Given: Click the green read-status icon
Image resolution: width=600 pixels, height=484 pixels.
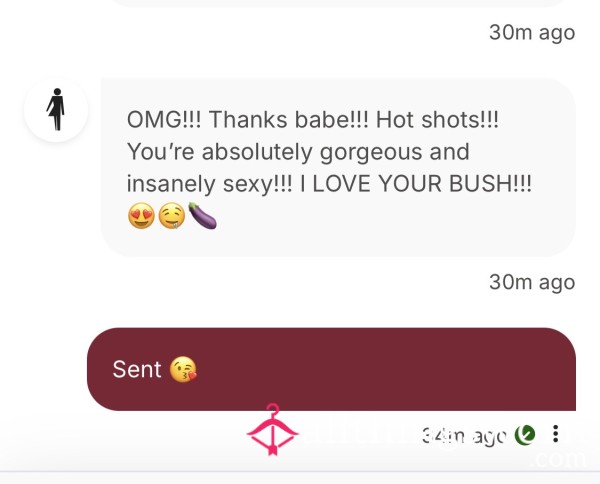Looking at the screenshot, I should 524,435.
